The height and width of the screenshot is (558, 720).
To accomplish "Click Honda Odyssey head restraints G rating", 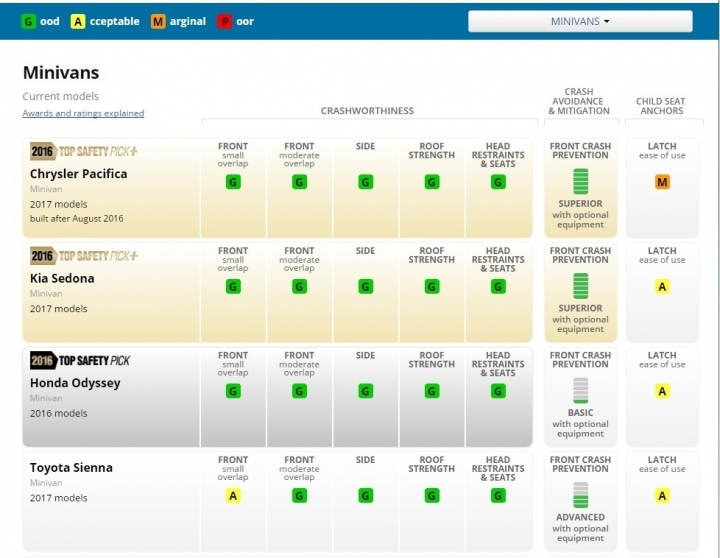I will pyautogui.click(x=498, y=391).
